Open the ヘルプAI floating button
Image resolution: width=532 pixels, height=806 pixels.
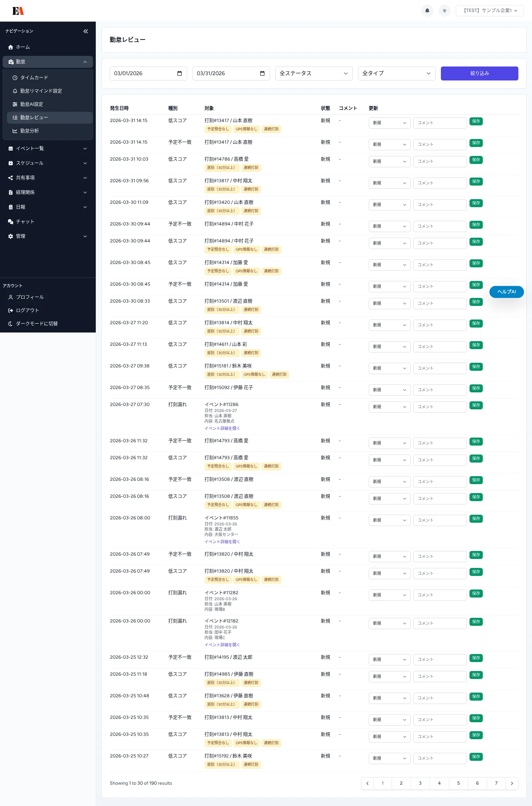point(506,292)
